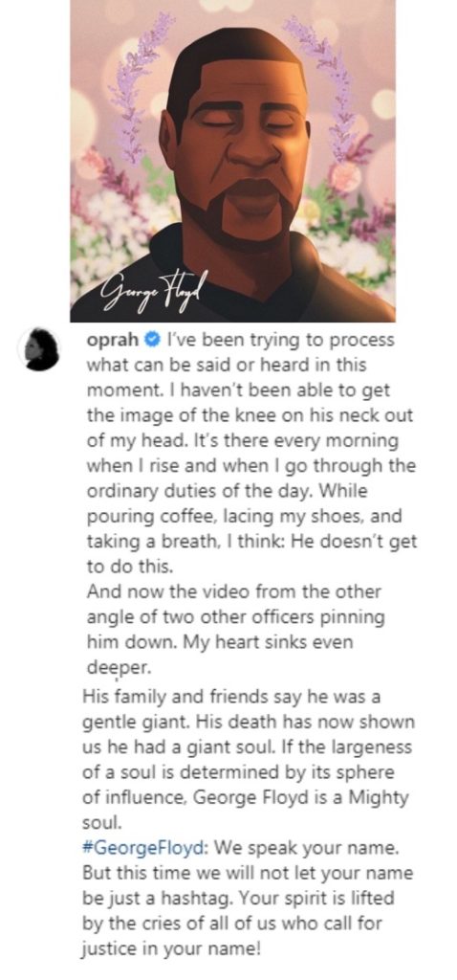Click the line "And now the video from the other"
The image size is (457, 980).
pos(233,590)
